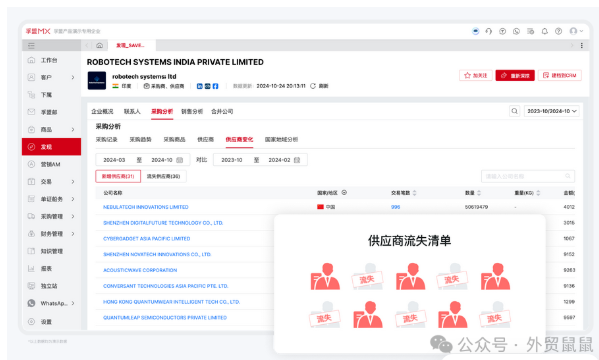Open NEBULATECH INNOVATIONS LIMITED link

click(146, 207)
